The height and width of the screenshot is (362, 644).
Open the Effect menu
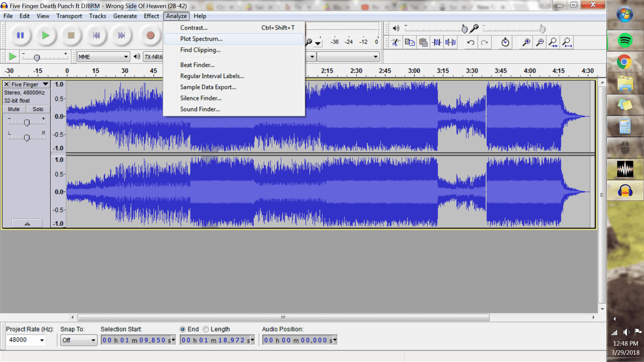pos(151,16)
